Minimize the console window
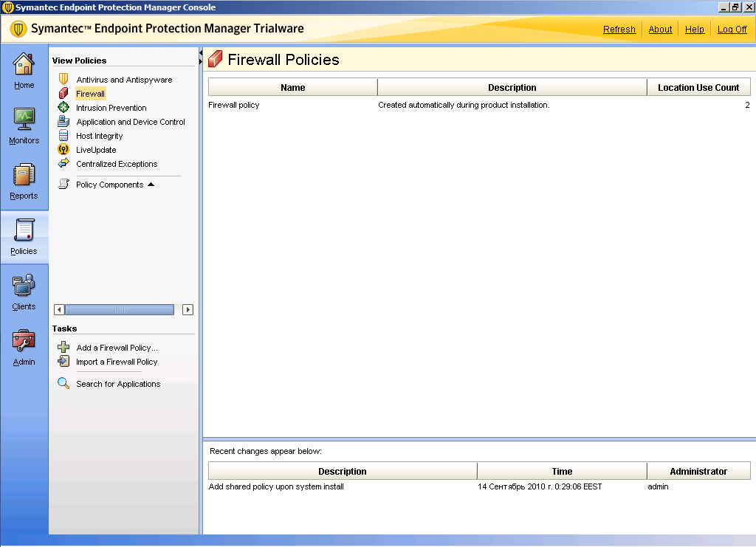 coord(724,7)
